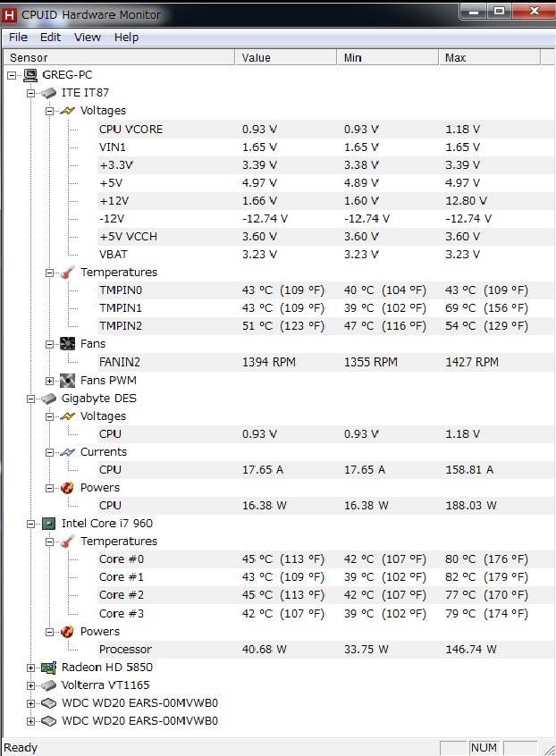This screenshot has width=556, height=756.
Task: Click the first WDC WD20 hard drive icon
Action: 48,703
